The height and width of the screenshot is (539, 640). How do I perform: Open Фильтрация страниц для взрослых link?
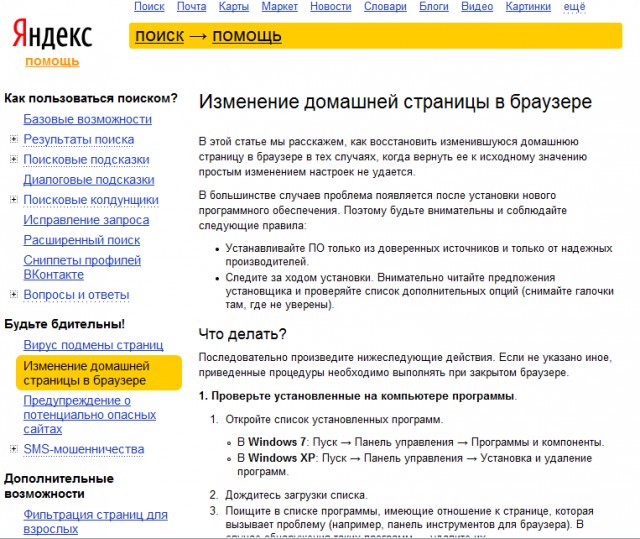(x=96, y=521)
